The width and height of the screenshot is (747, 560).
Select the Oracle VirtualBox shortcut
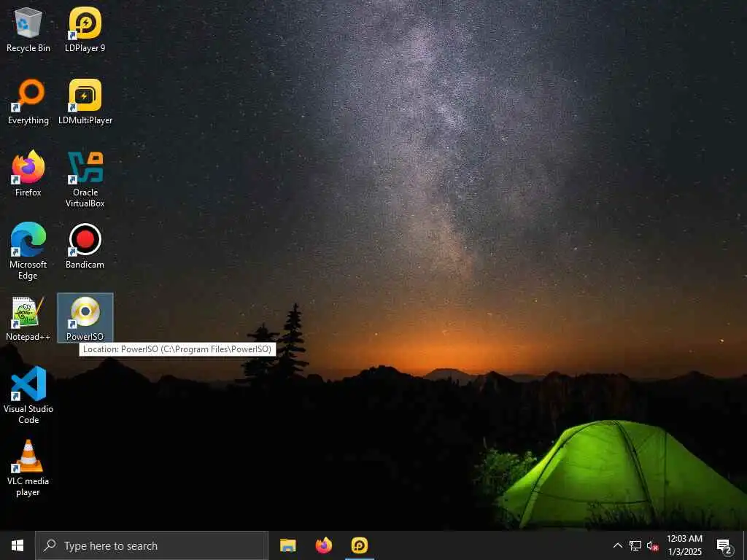85,179
